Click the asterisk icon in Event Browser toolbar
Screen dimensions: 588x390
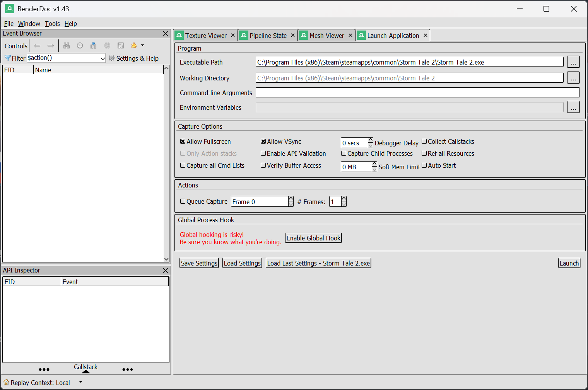click(107, 46)
